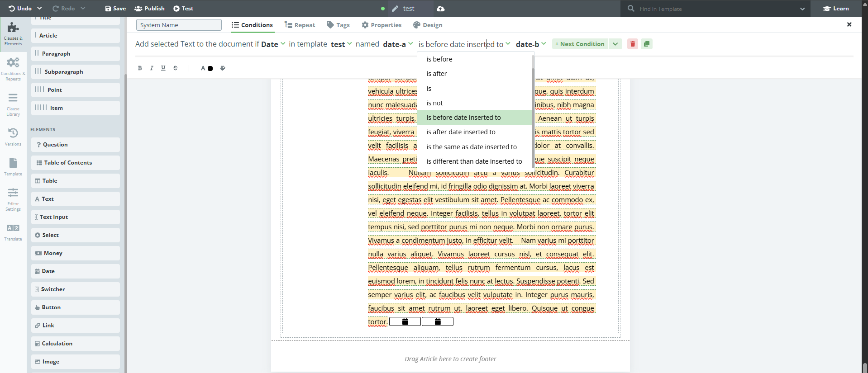This screenshot has height=373, width=868.
Task: Expand the Undo history dropdown
Action: (40, 9)
